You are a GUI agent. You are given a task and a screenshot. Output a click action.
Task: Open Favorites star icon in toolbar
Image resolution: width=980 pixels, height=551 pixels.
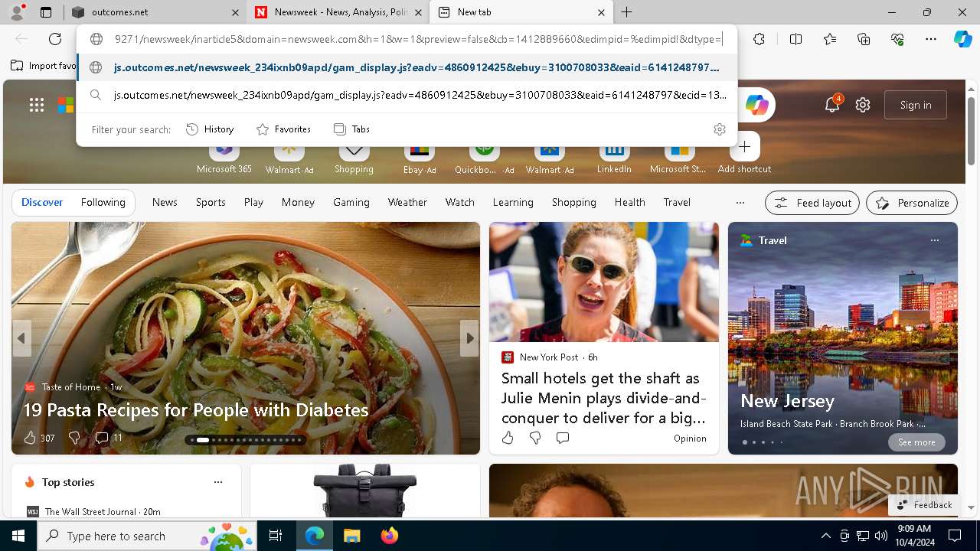(830, 39)
